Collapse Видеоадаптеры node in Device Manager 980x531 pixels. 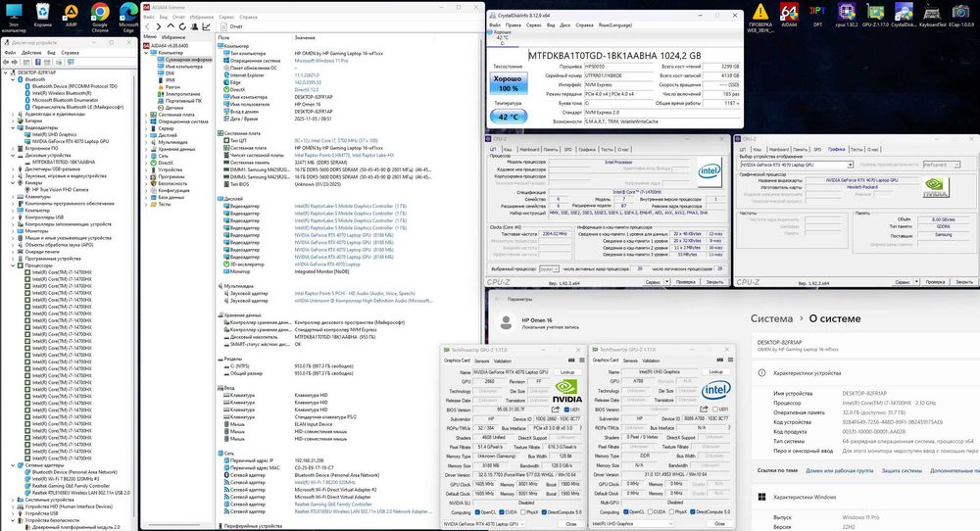coord(13,127)
